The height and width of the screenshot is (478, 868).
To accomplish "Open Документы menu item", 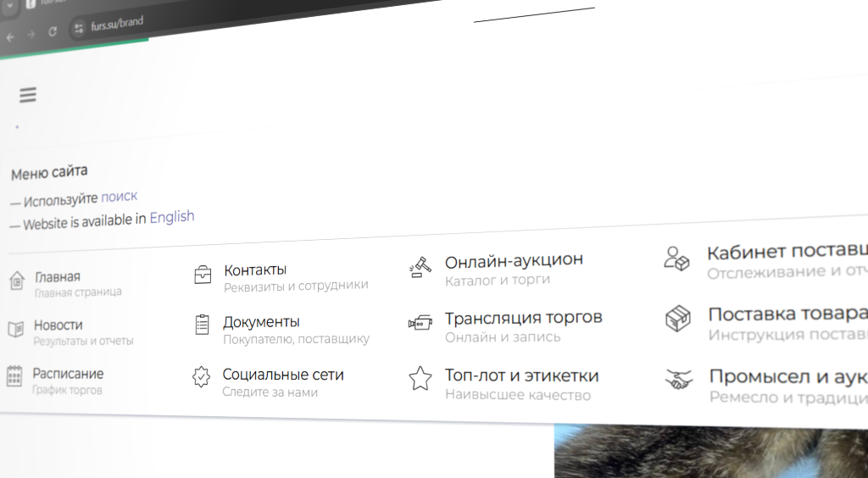I will [x=261, y=322].
